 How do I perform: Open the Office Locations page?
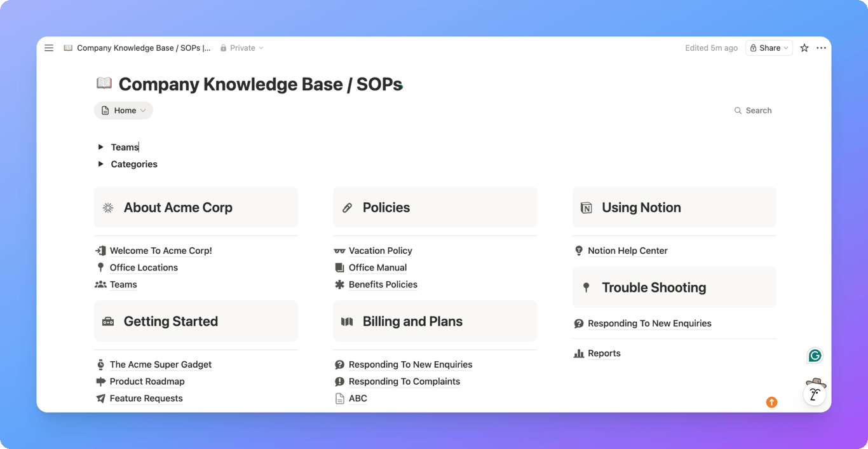pyautogui.click(x=144, y=268)
